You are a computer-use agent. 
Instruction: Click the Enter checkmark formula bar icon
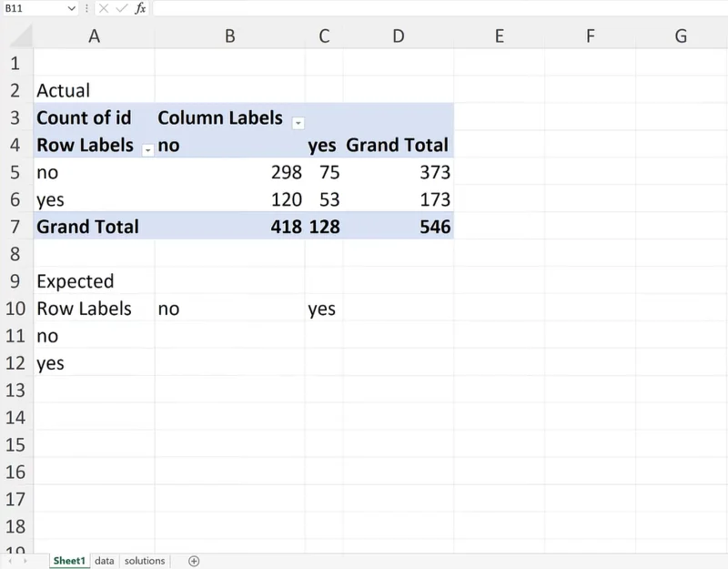(122, 8)
